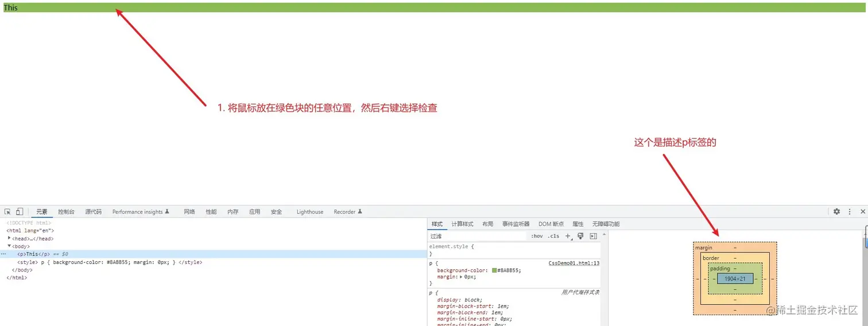Switch to 元素 tab
The width and height of the screenshot is (868, 326).
point(42,212)
